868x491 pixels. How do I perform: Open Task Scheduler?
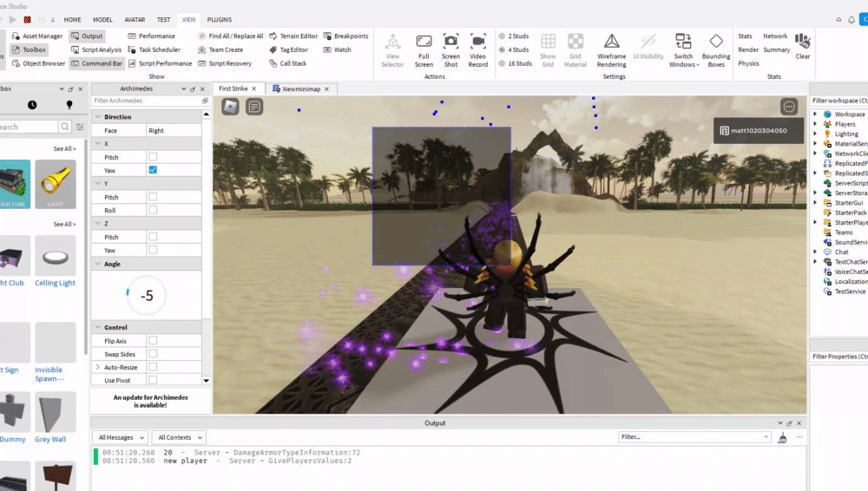pyautogui.click(x=154, y=49)
